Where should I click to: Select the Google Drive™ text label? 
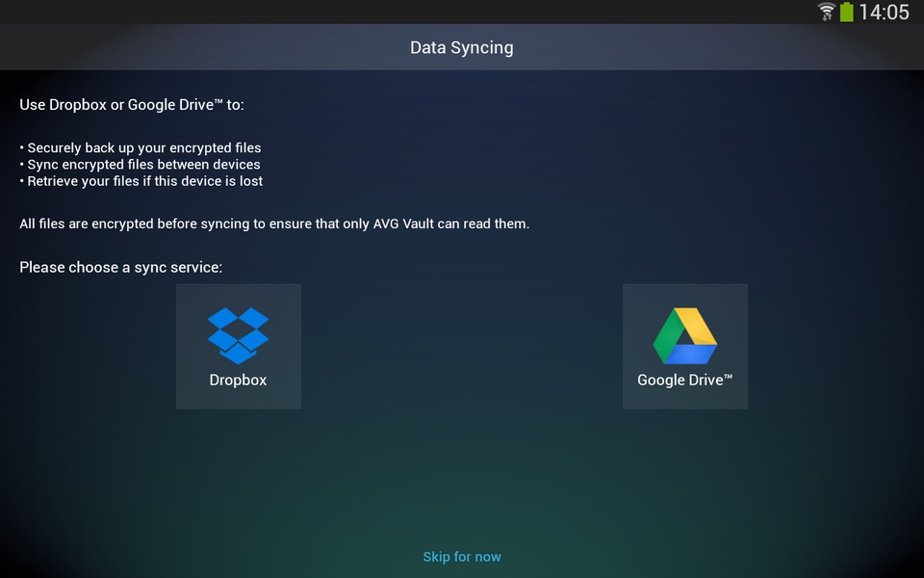point(684,380)
